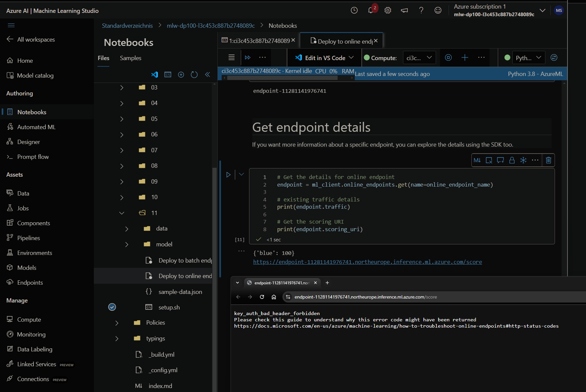Open the settings gear in header

point(388,11)
